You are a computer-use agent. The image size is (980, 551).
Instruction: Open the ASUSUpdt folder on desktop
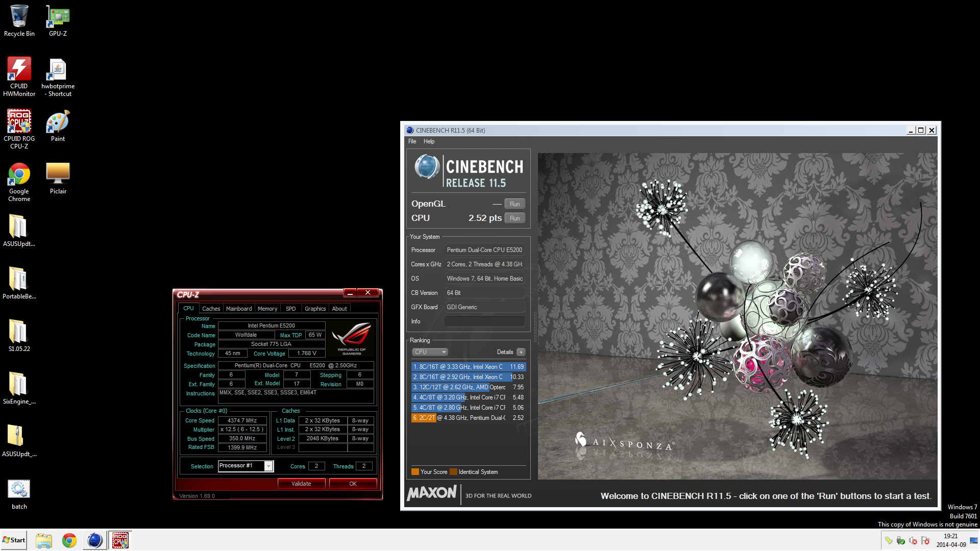pyautogui.click(x=19, y=231)
